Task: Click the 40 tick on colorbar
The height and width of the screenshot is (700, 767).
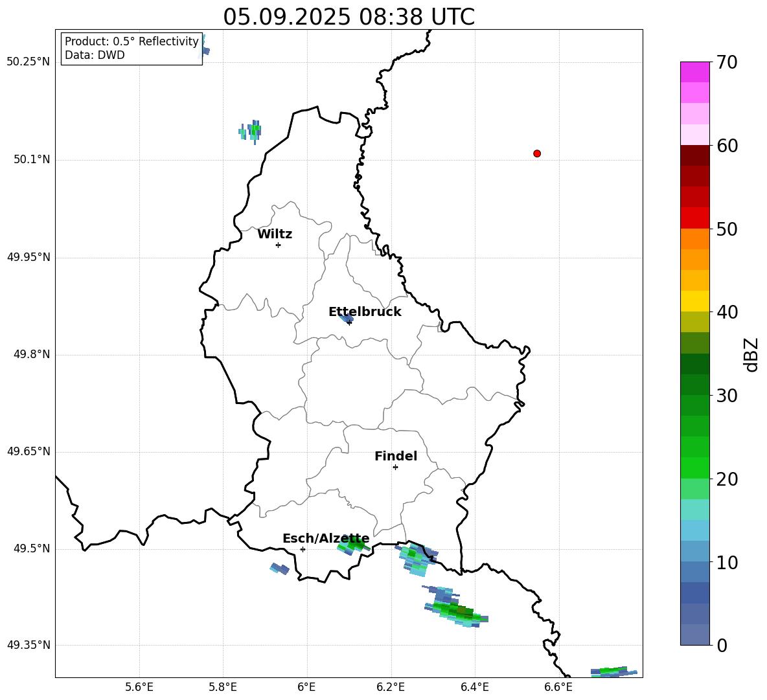Action: 727,312
